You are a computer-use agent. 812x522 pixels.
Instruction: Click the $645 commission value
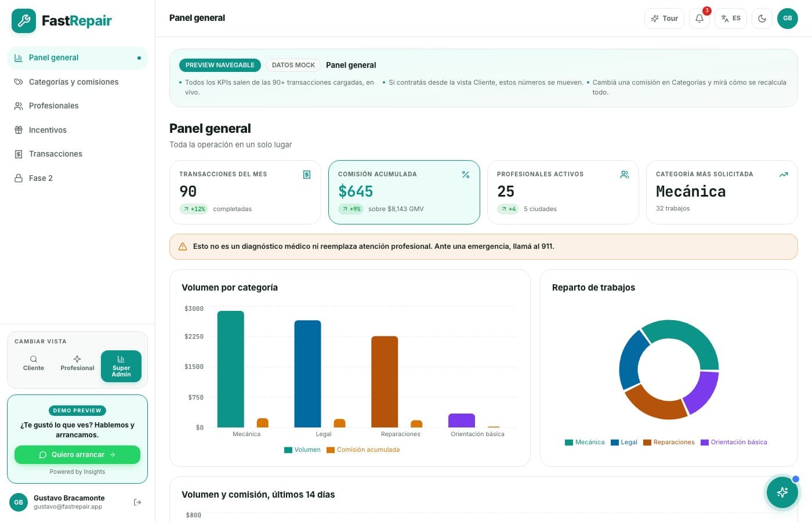pos(356,191)
